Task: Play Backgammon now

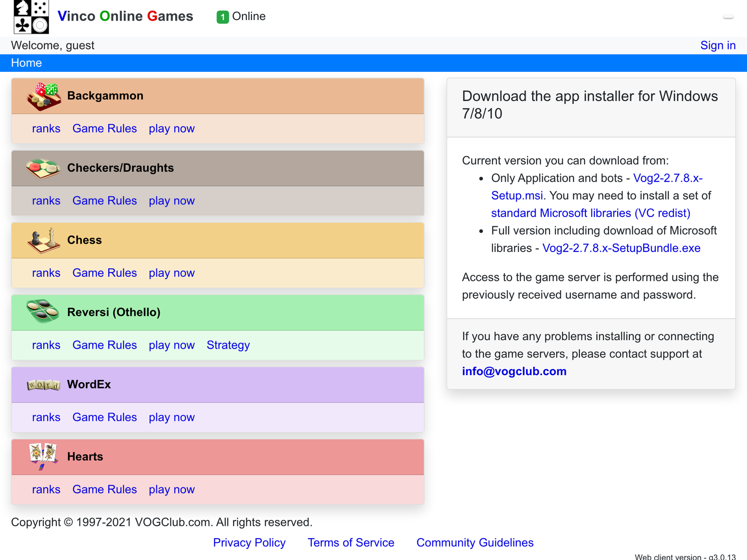Action: tap(172, 129)
